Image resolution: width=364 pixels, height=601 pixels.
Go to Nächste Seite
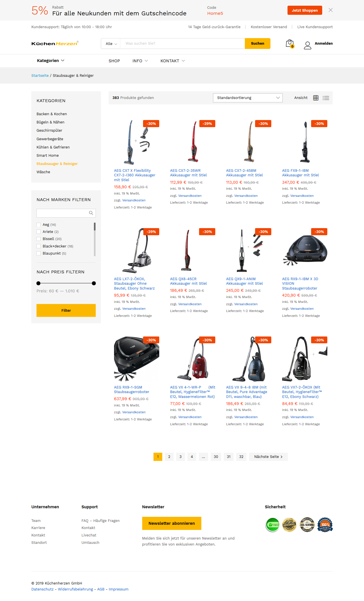268,457
